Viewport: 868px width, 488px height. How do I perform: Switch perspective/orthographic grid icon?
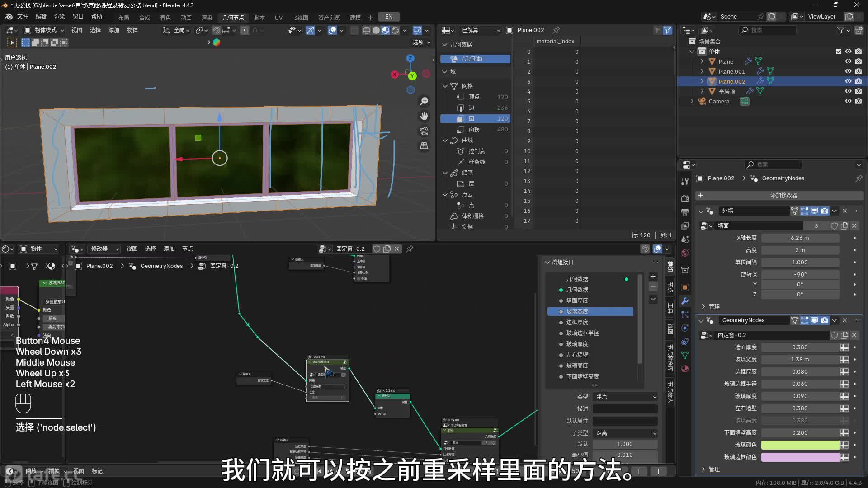click(424, 146)
